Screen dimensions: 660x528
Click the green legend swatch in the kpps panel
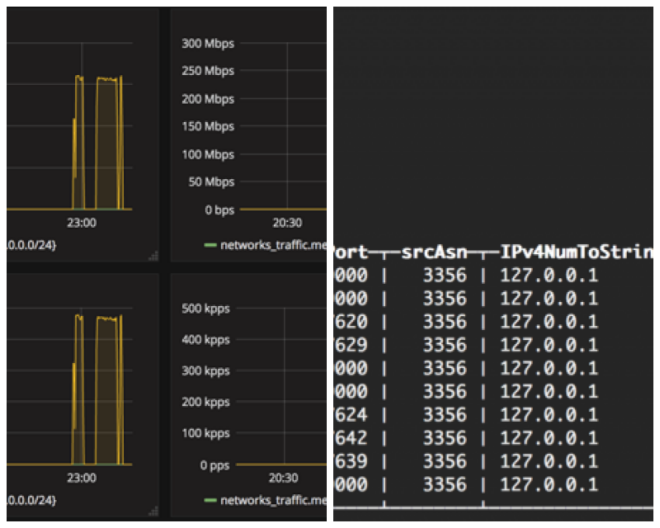[208, 499]
